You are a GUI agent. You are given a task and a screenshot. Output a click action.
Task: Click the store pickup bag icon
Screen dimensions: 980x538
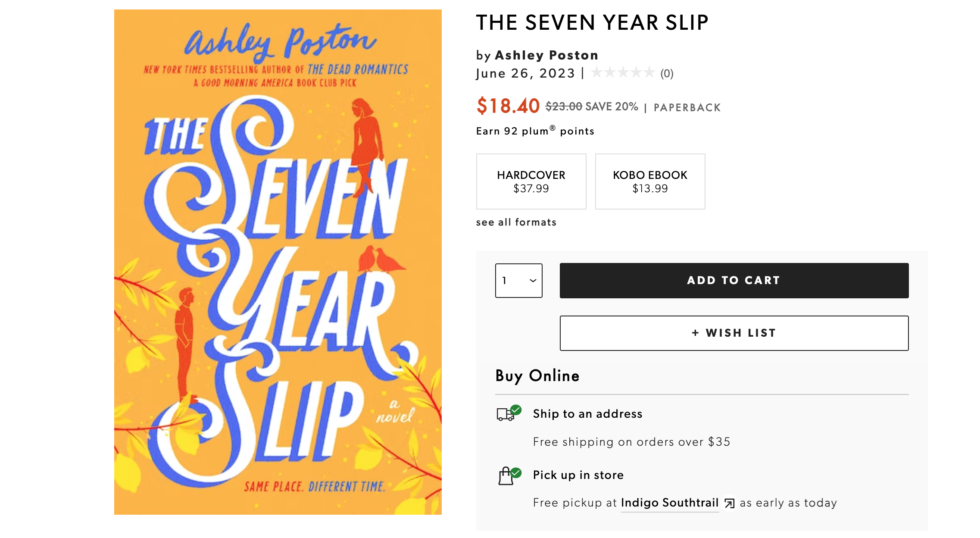pyautogui.click(x=506, y=477)
